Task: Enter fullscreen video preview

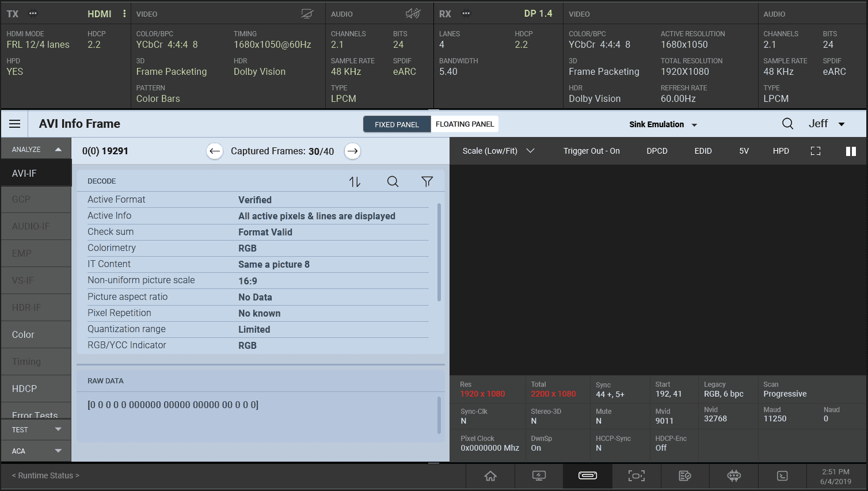Action: pyautogui.click(x=816, y=151)
